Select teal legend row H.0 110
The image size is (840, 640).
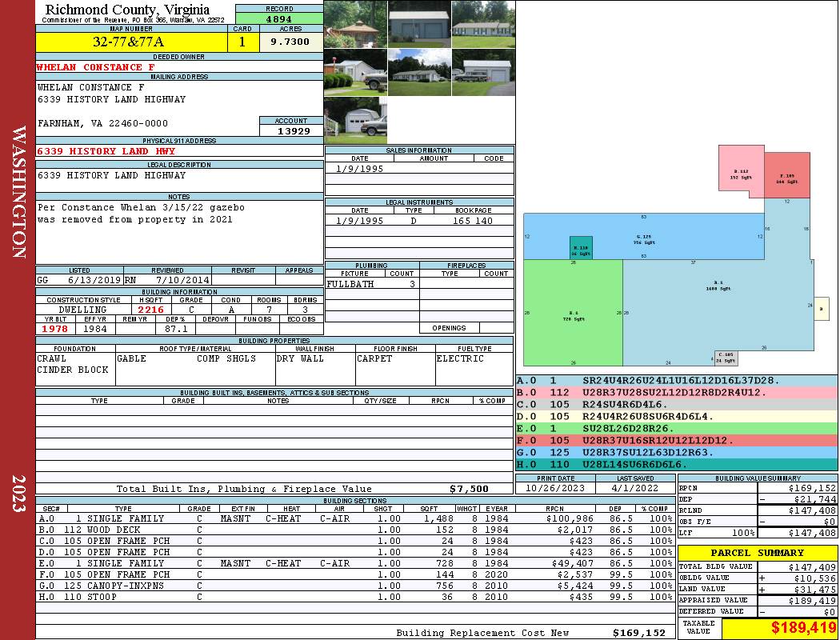point(677,464)
